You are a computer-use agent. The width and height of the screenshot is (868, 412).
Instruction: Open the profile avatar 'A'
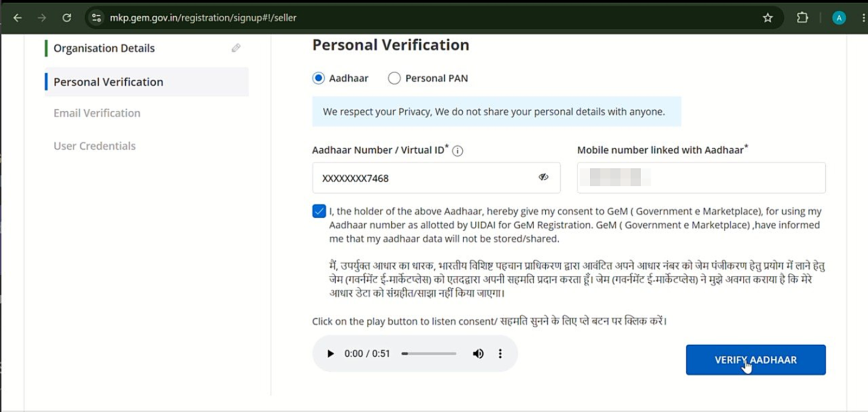(x=839, y=18)
